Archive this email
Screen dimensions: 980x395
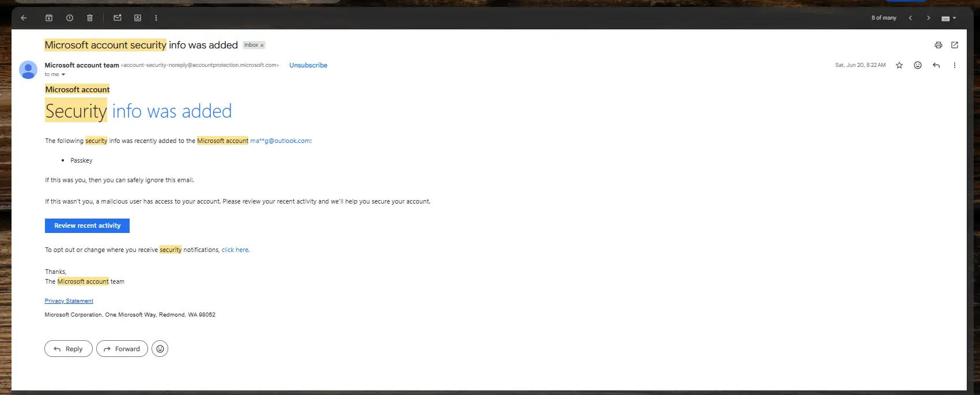pyautogui.click(x=49, y=18)
